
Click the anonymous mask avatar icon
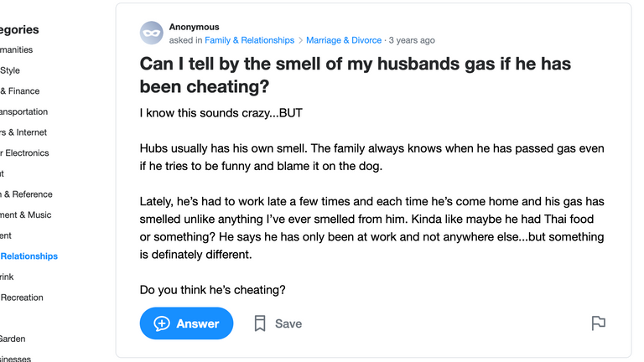tap(151, 33)
